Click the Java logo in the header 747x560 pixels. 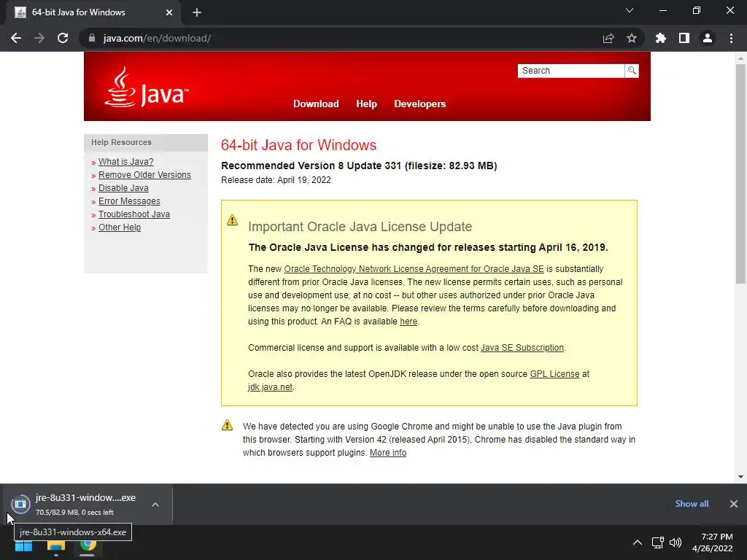146,87
